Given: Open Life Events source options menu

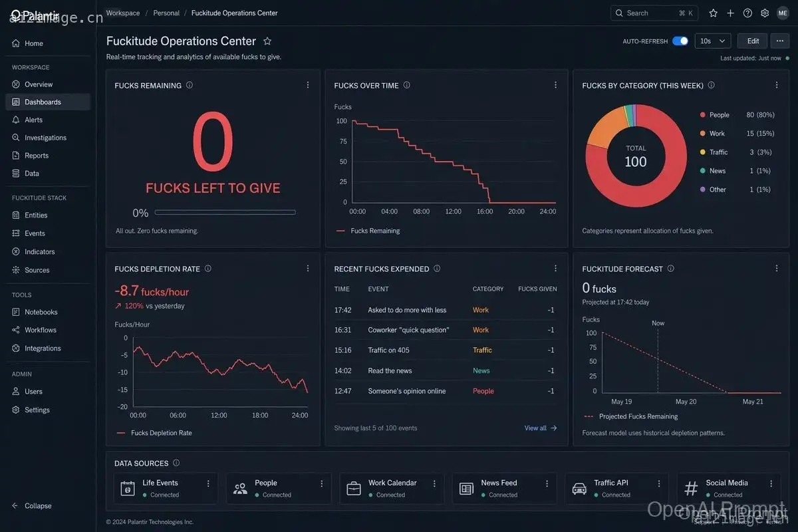Looking at the screenshot, I should coord(208,483).
